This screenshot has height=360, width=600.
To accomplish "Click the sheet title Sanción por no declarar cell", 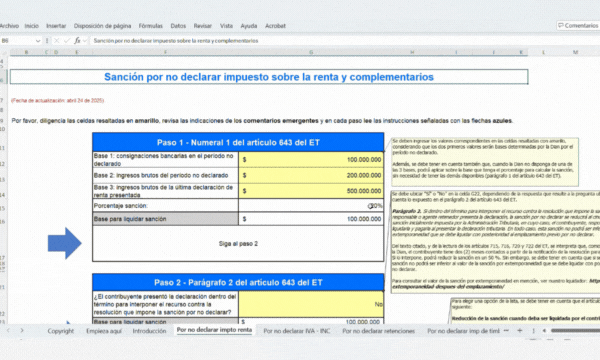I will point(269,77).
